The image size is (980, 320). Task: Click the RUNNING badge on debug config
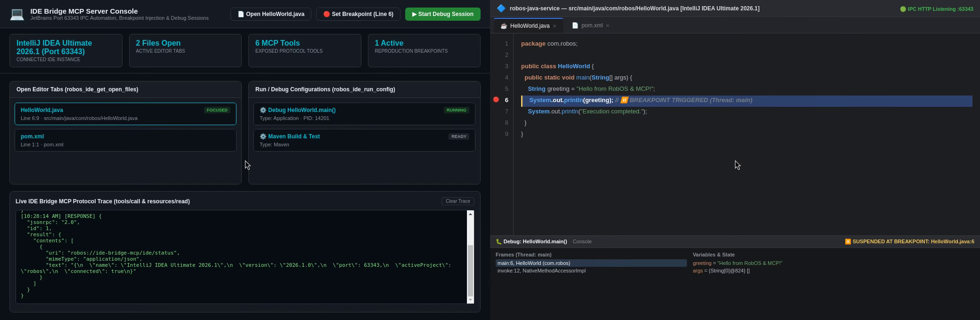coord(457,110)
